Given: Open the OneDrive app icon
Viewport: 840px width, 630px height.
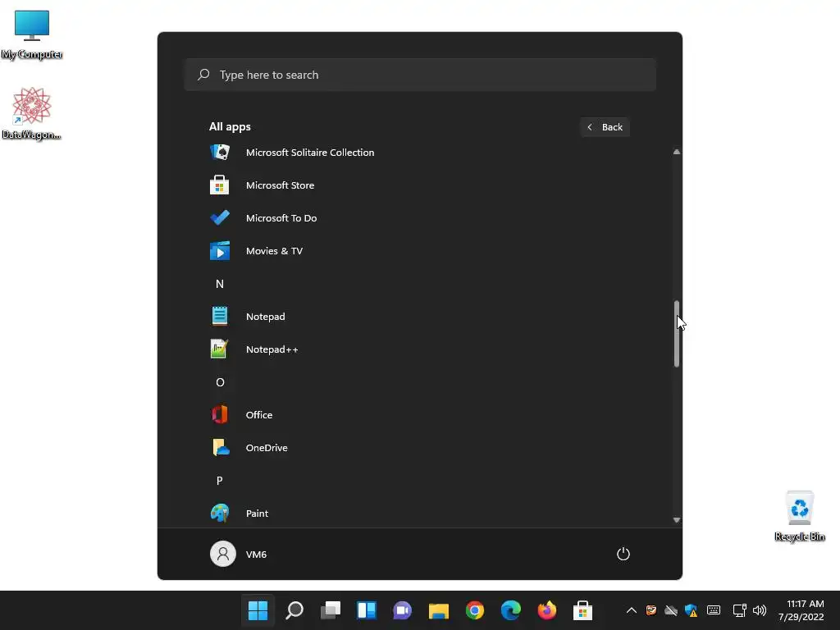Looking at the screenshot, I should point(220,448).
